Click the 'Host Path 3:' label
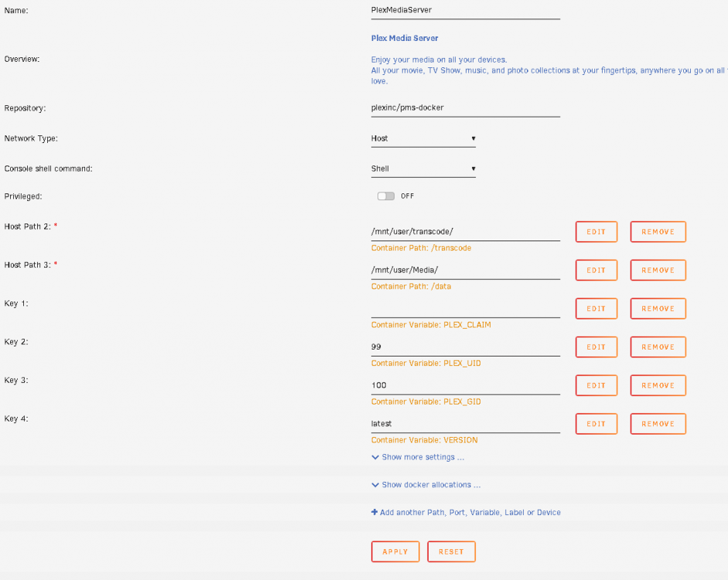 point(27,265)
